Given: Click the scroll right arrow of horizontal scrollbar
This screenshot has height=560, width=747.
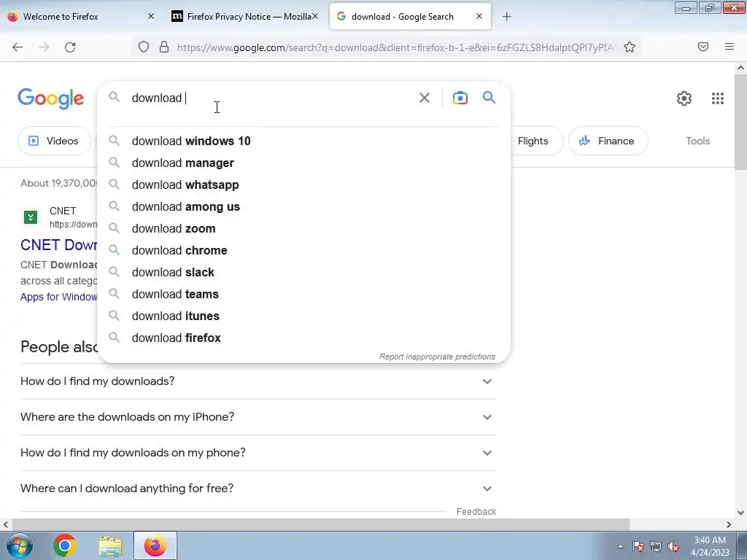Looking at the screenshot, I should coord(729,524).
